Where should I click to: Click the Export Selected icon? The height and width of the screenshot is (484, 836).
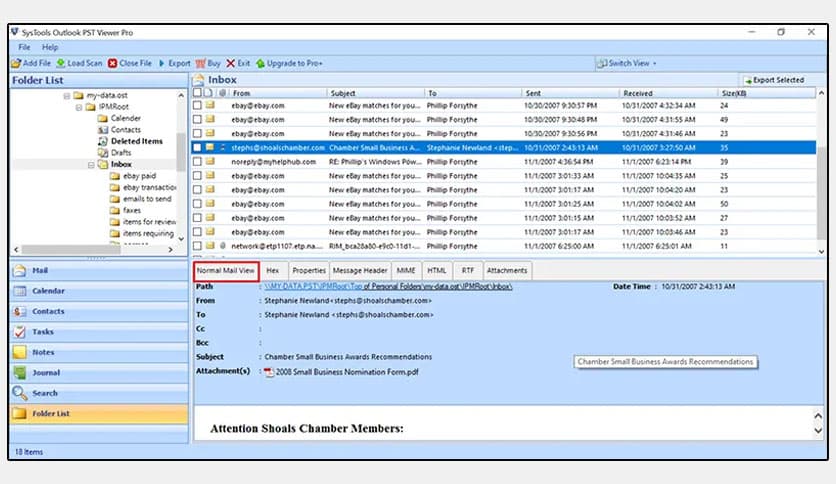click(748, 80)
